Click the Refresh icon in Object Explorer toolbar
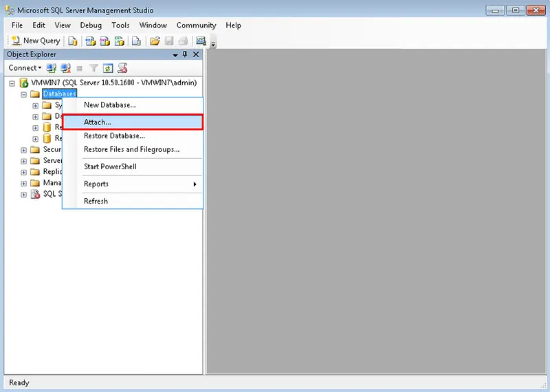The width and height of the screenshot is (550, 392). (x=108, y=68)
